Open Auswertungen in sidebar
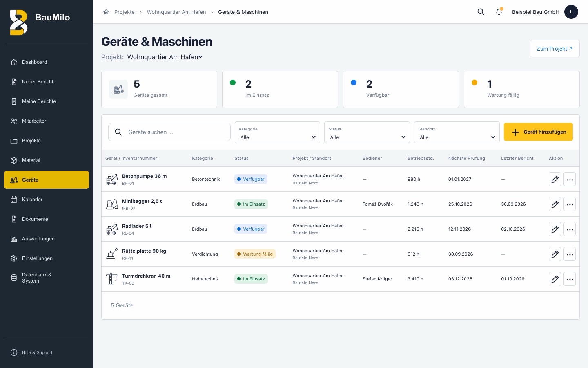 pos(47,239)
